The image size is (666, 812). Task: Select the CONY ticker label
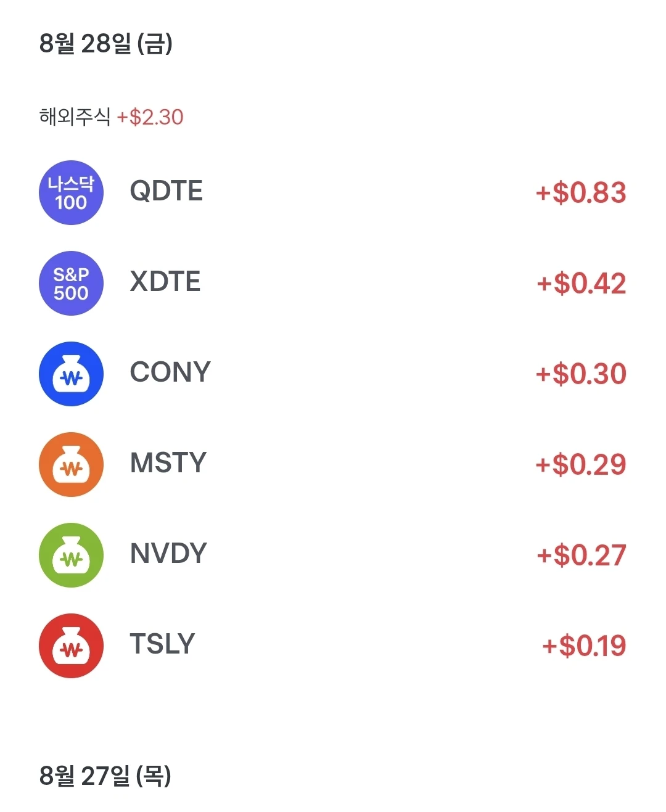[x=170, y=372]
